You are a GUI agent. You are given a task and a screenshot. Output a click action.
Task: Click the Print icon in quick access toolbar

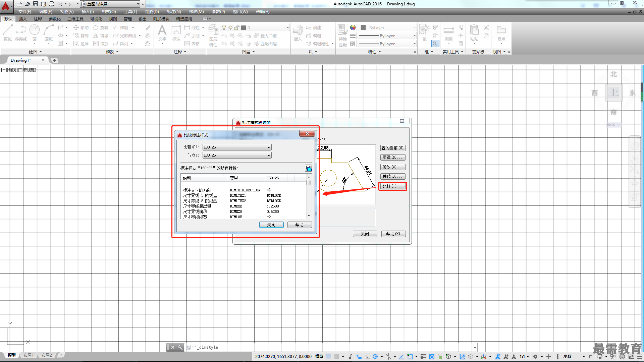(x=51, y=4)
